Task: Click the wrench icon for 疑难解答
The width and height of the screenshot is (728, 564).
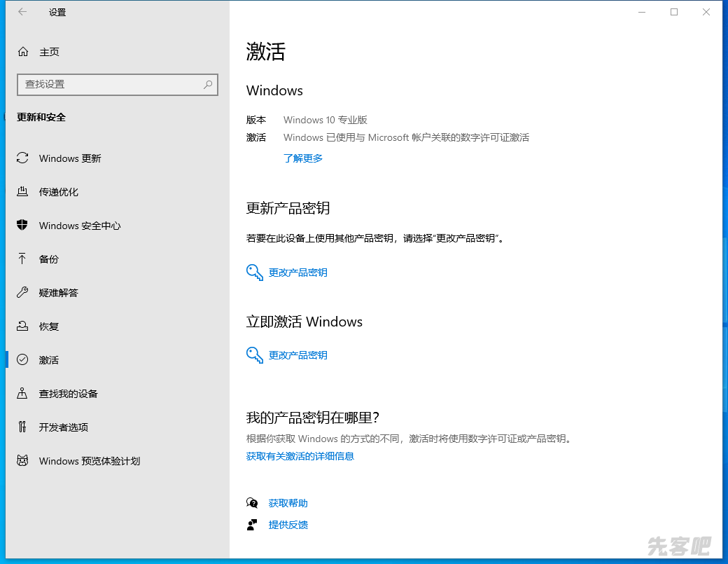Action: 22,293
